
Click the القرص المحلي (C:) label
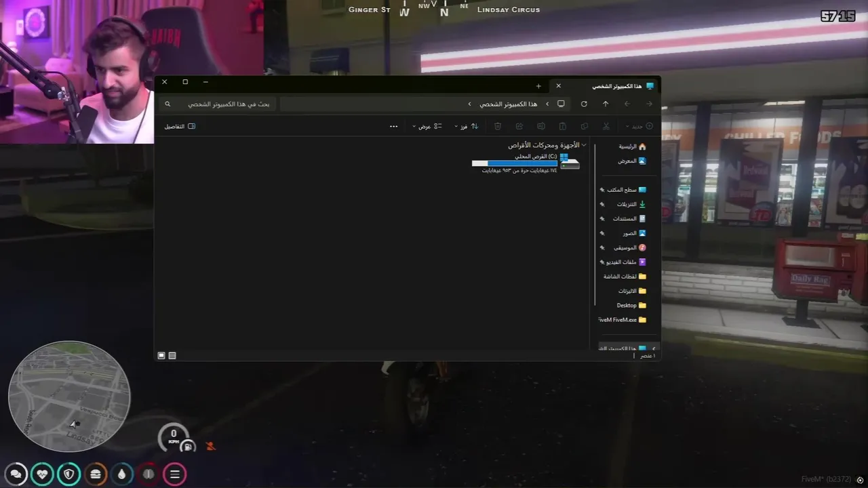click(536, 156)
